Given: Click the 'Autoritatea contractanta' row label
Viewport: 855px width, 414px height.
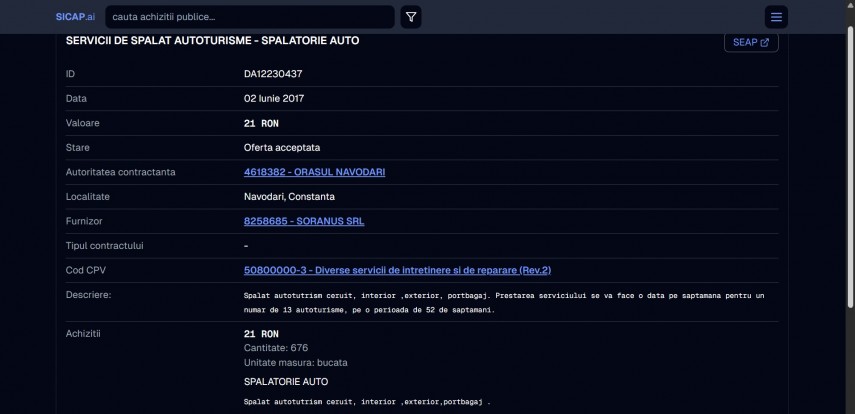Looking at the screenshot, I should tap(120, 172).
